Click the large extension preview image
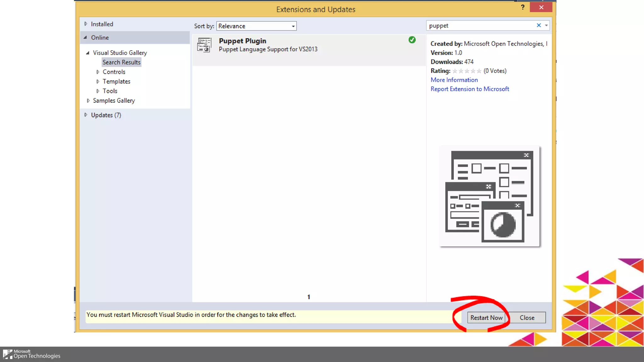 (x=489, y=196)
